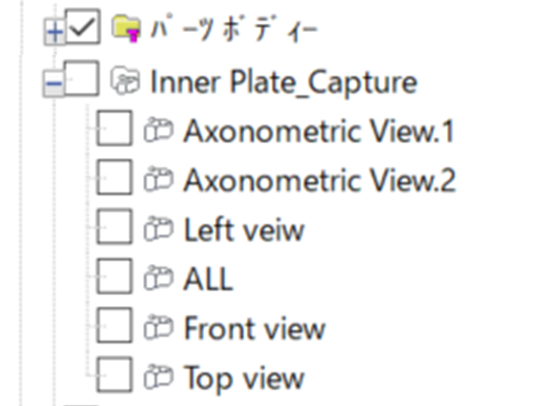This screenshot has width=533, height=406.
Task: Click the capture icon beside Axonometric View.2
Action: click(x=158, y=179)
